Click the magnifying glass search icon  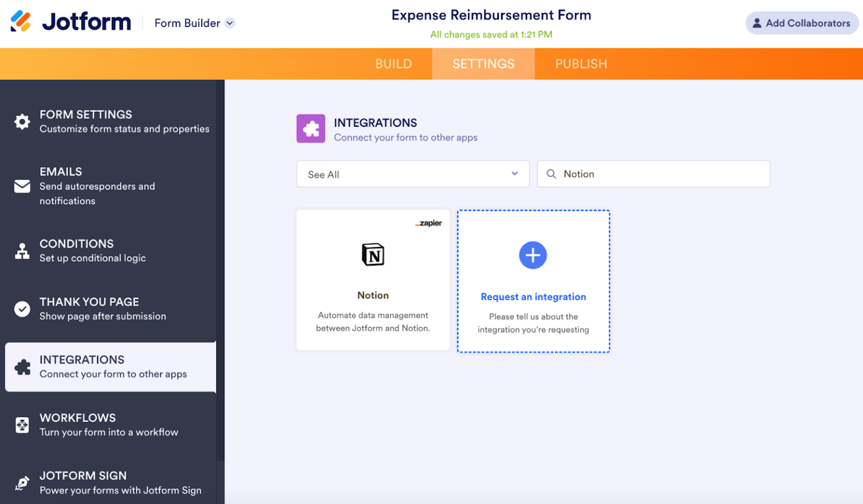(x=551, y=174)
